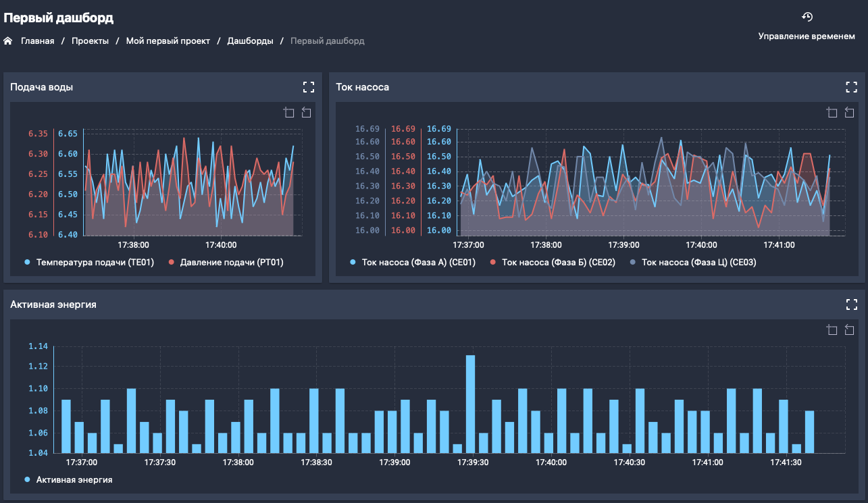Enable area zoom tool on Активная энергия chart
The height and width of the screenshot is (503, 868).
(832, 330)
